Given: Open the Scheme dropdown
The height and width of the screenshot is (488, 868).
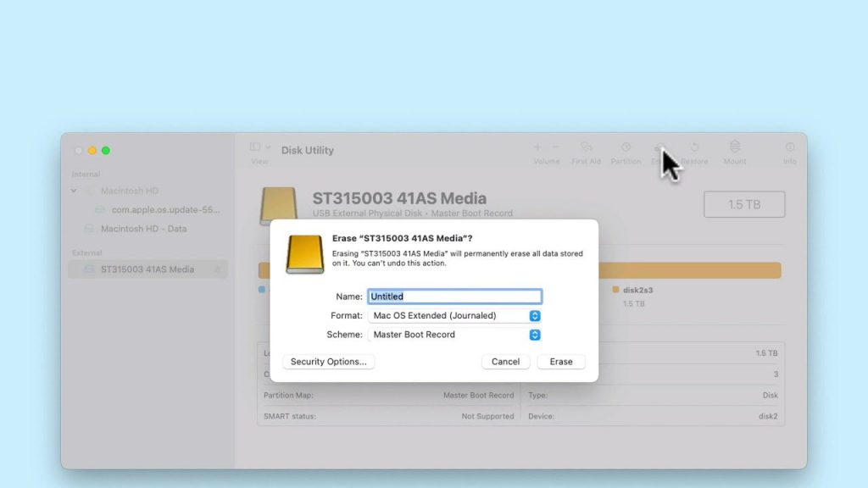Looking at the screenshot, I should (x=454, y=335).
